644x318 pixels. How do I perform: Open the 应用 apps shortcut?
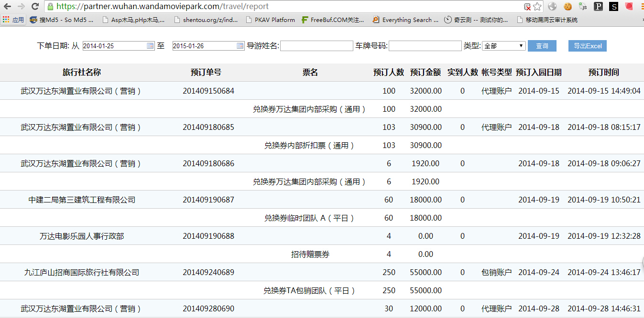13,20
